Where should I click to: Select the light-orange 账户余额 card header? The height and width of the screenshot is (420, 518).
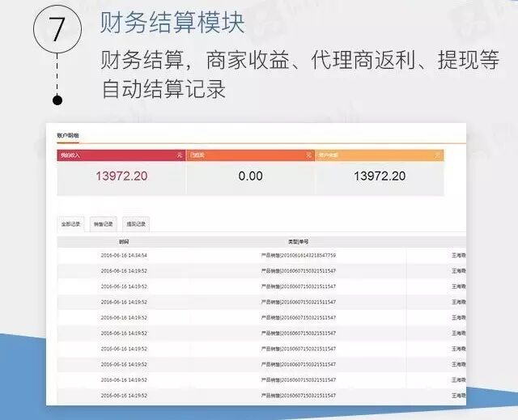[380, 155]
